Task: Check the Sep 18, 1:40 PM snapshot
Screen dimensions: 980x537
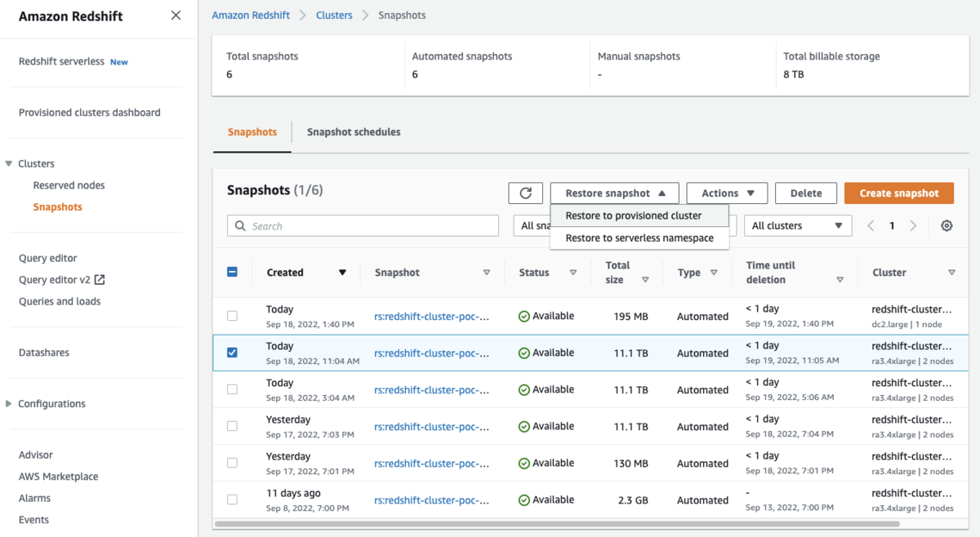Action: 232,316
